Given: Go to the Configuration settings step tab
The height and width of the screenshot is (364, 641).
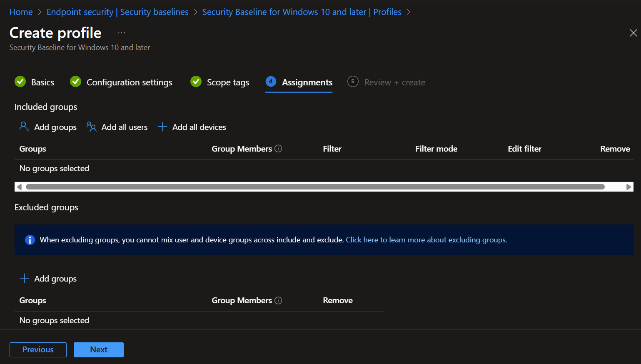Looking at the screenshot, I should tap(121, 82).
